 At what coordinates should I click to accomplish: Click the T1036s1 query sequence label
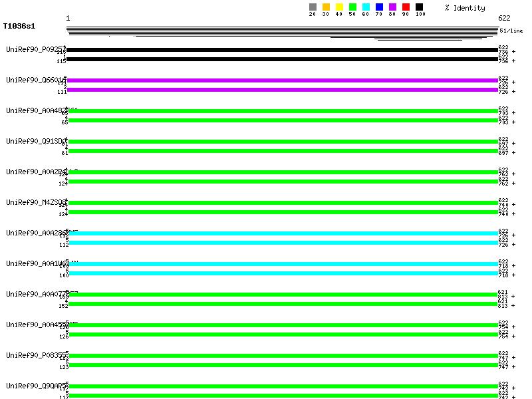pyautogui.click(x=19, y=27)
